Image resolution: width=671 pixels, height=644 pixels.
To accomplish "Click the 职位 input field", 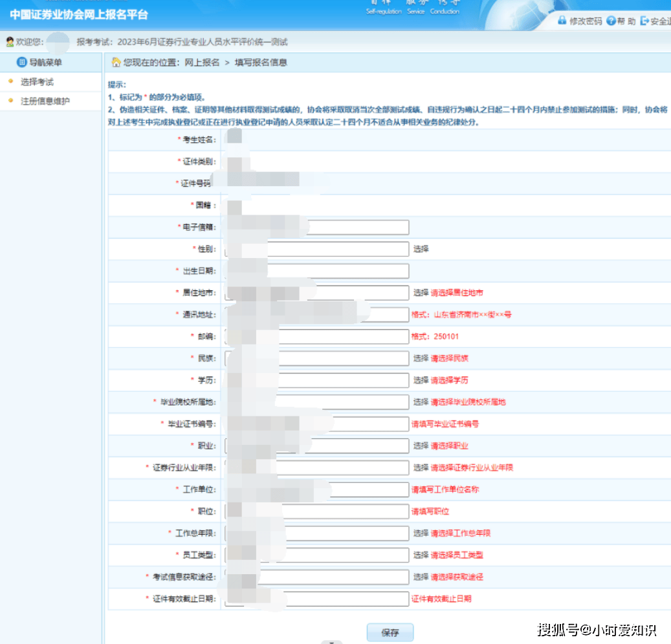I will click(316, 511).
